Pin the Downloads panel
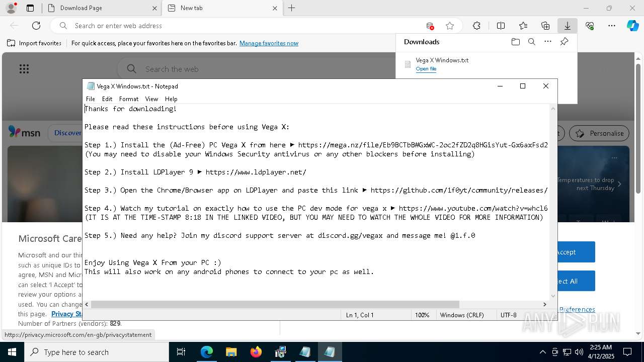This screenshot has height=362, width=644. [564, 42]
